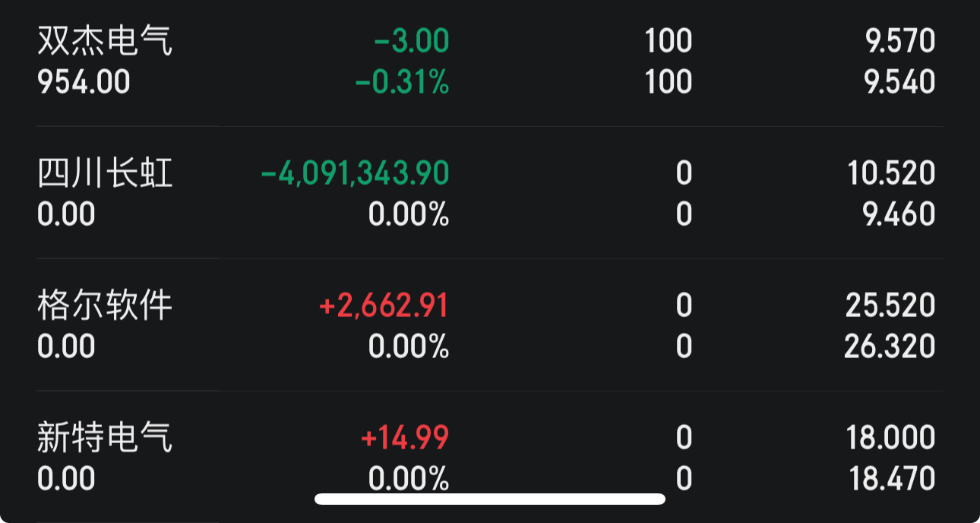Image resolution: width=980 pixels, height=523 pixels.
Task: Open the 双杰电气 stock holding
Action: coord(105,41)
